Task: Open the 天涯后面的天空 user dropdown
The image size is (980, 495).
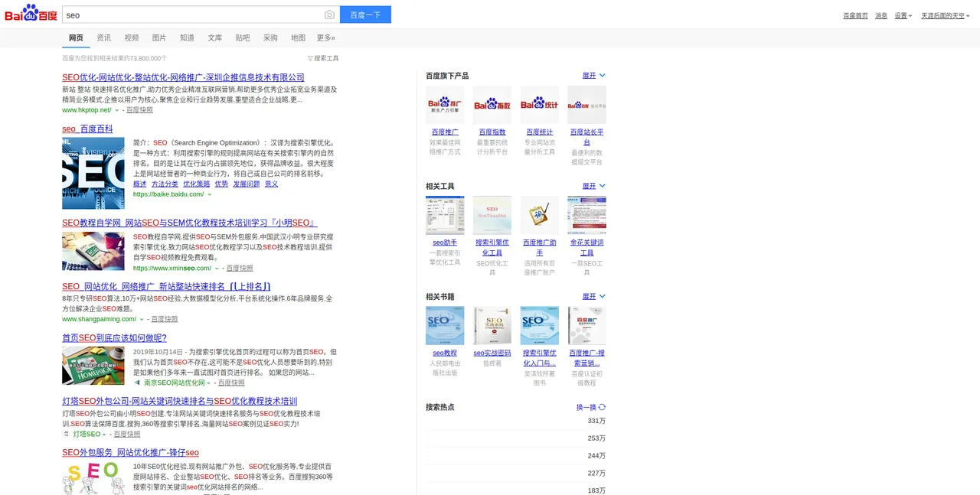Action: click(946, 15)
